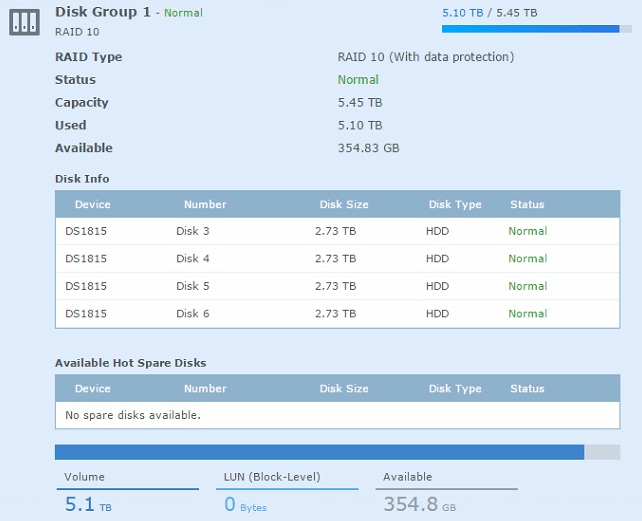Screen dimensions: 642x521
Task: Select the Disk 6 row
Action: [x=337, y=313]
